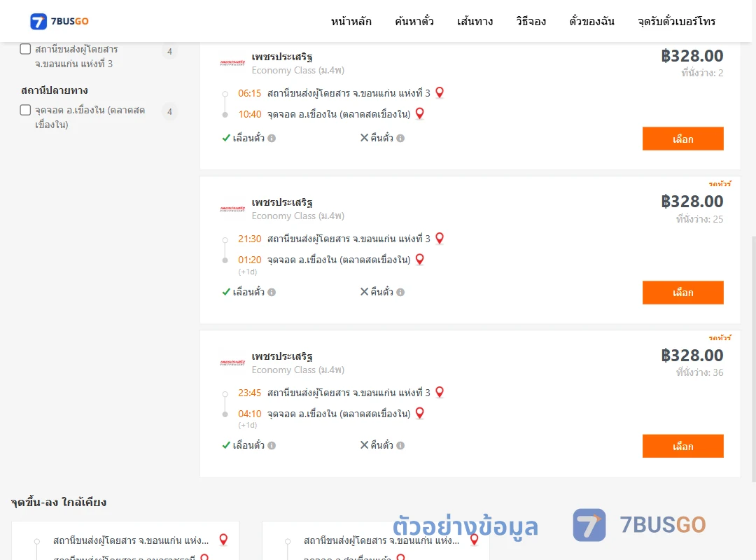Click the จุดขึ้น-ลง ใกล้เคียง heading

point(58,502)
